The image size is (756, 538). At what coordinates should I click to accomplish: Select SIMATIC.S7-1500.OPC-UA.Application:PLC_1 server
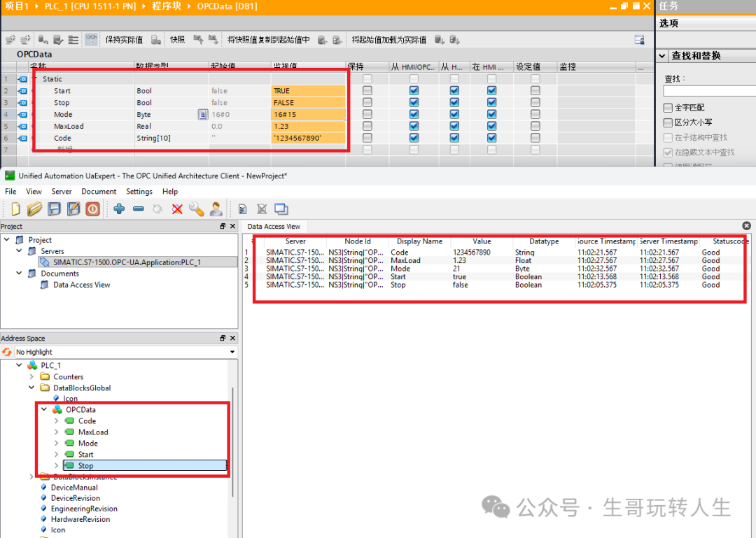click(127, 262)
